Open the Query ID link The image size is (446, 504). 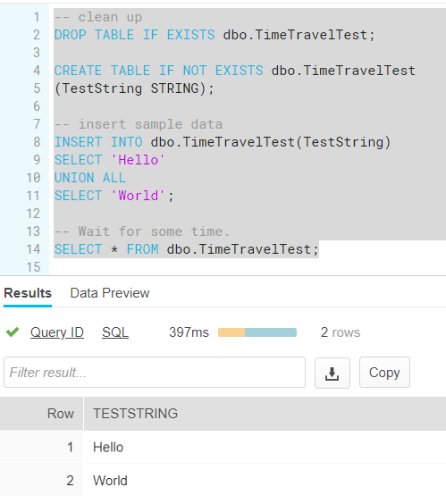point(57,332)
